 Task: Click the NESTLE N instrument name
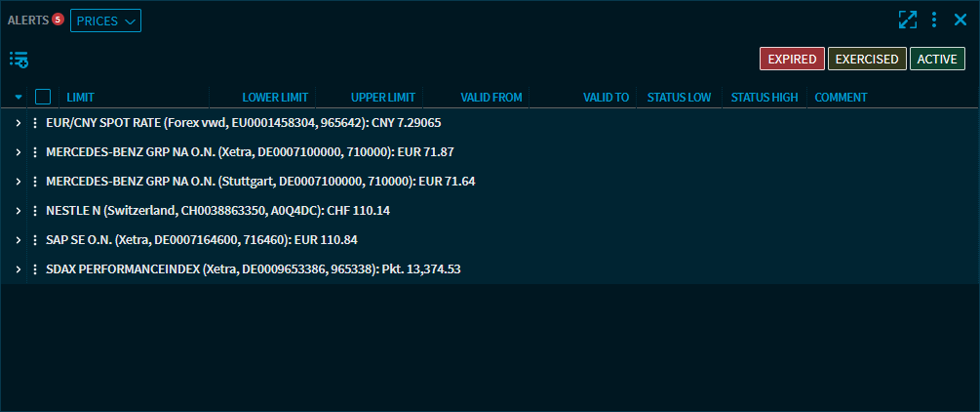(x=73, y=211)
